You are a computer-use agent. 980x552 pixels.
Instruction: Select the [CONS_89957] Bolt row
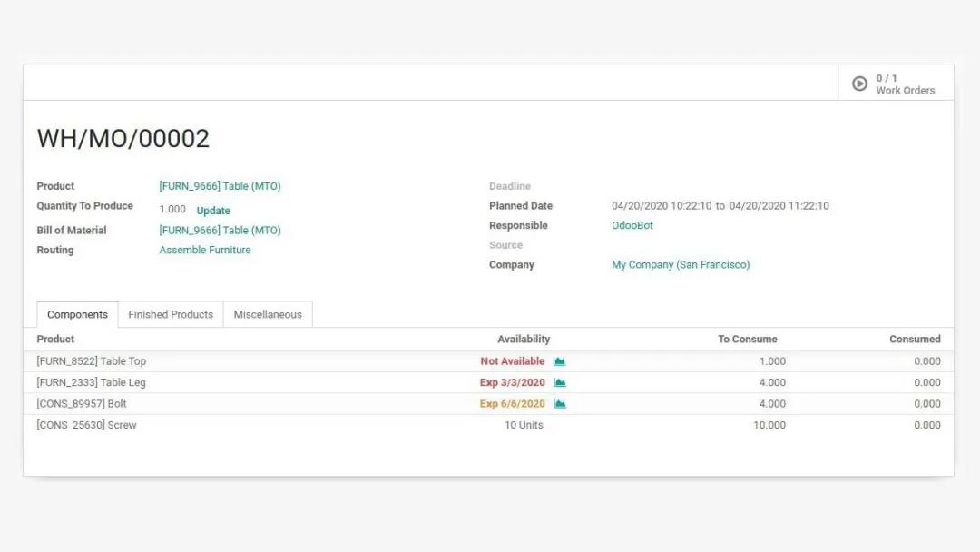coord(489,404)
